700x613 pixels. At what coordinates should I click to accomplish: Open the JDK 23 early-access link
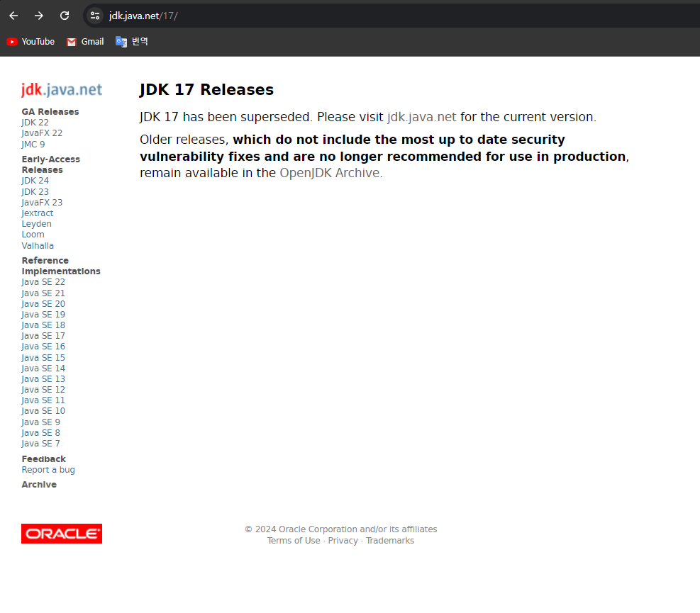(x=35, y=191)
